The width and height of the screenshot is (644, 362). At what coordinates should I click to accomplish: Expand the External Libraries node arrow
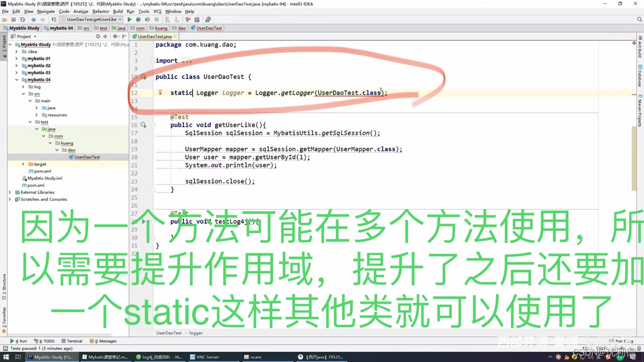[x=10, y=192]
